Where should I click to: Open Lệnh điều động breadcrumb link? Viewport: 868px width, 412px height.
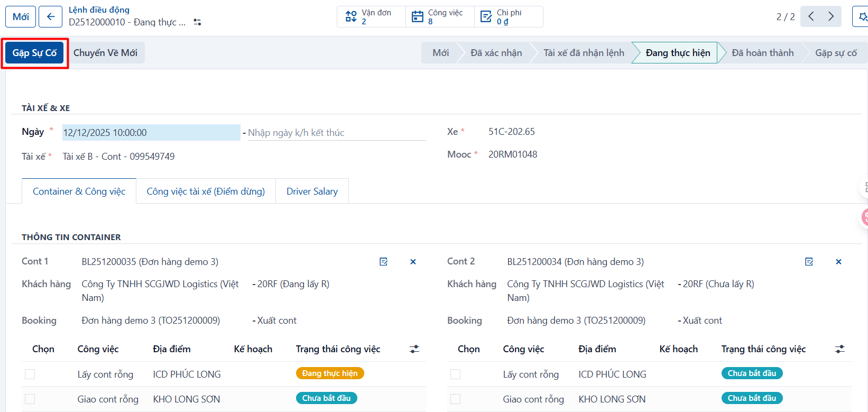(99, 10)
